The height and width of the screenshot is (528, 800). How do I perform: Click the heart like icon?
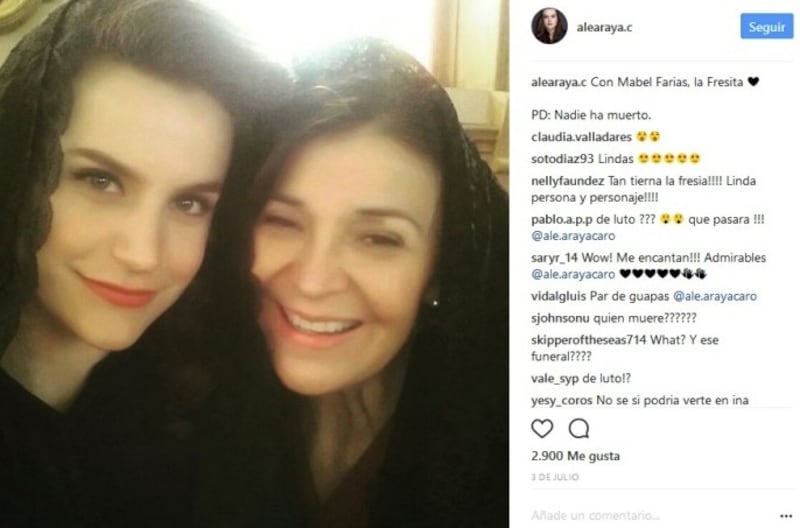tap(542, 429)
